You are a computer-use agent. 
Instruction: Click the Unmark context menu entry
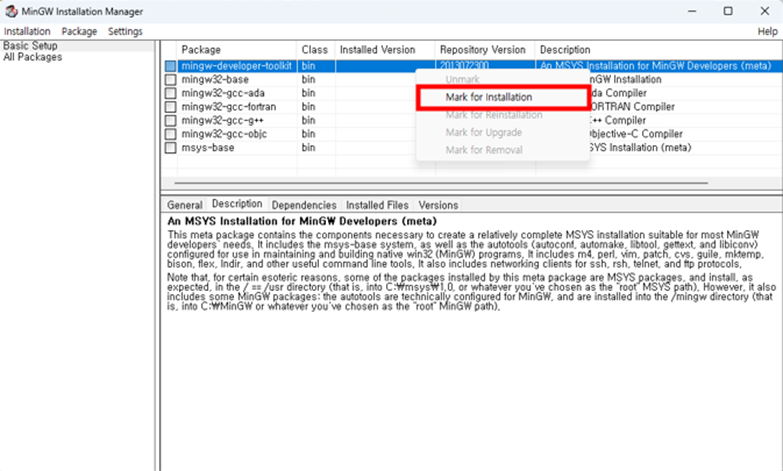coord(462,79)
